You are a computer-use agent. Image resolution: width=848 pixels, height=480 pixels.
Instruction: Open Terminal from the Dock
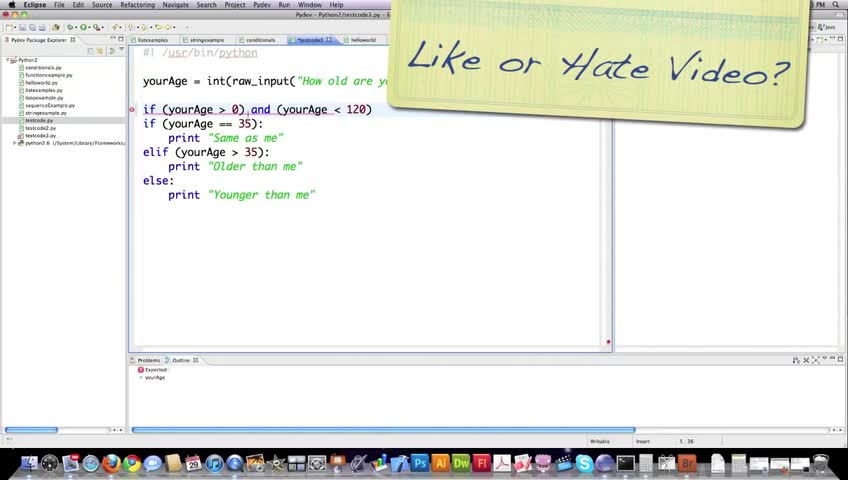point(626,463)
